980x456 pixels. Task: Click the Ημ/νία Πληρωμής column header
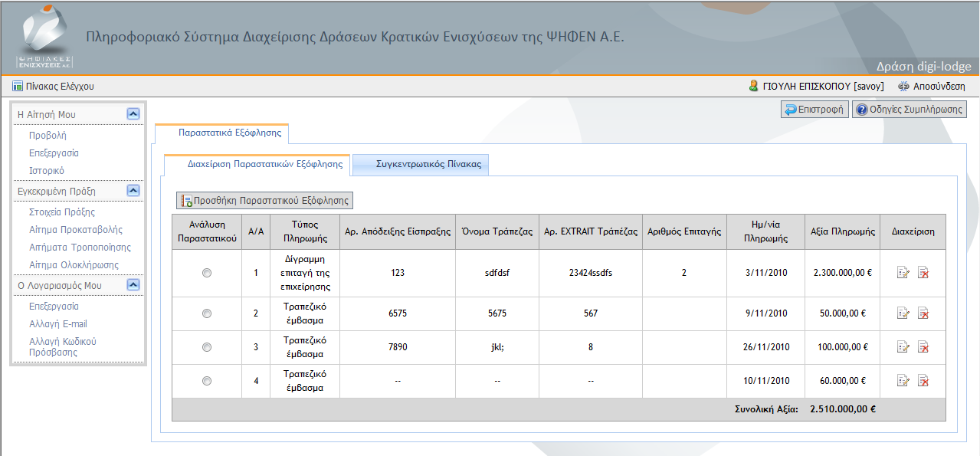pyautogui.click(x=765, y=231)
